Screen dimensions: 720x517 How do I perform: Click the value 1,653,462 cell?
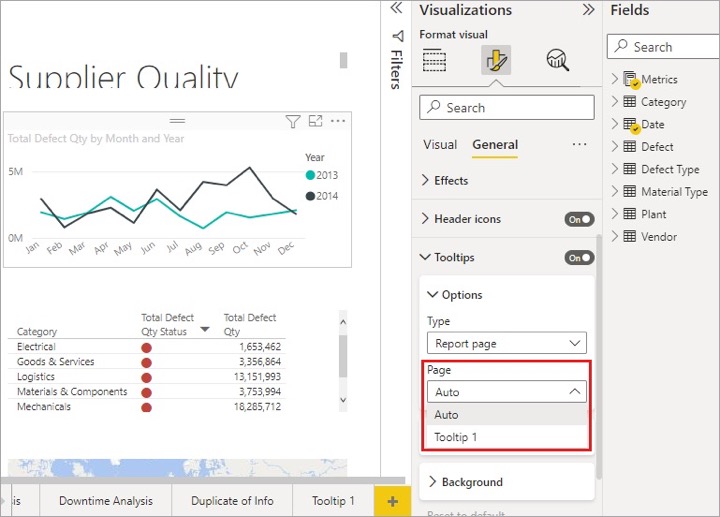260,347
